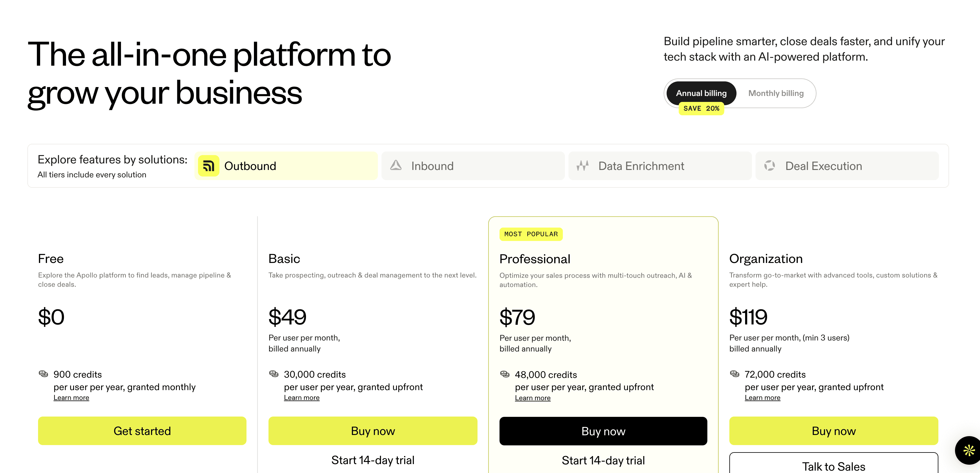The image size is (980, 473).
Task: Click the Data Enrichment waveform icon
Action: point(582,165)
